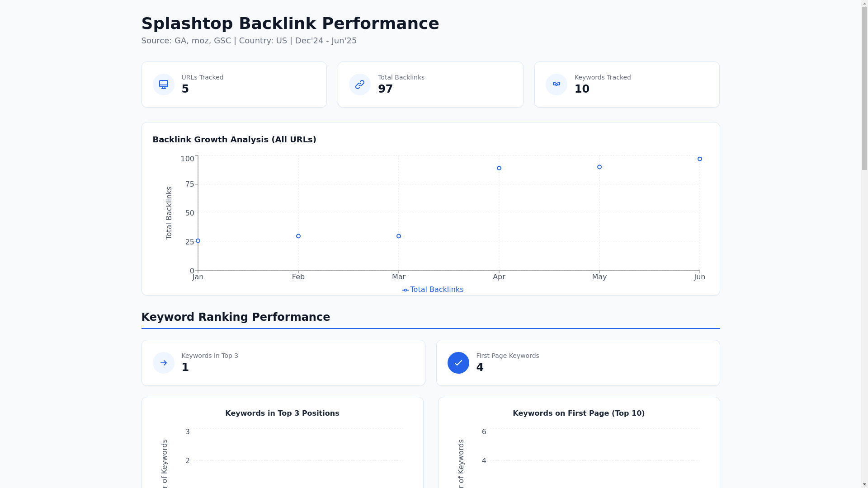The image size is (868, 488).
Task: Click the Apr x-axis label
Action: click(x=499, y=277)
